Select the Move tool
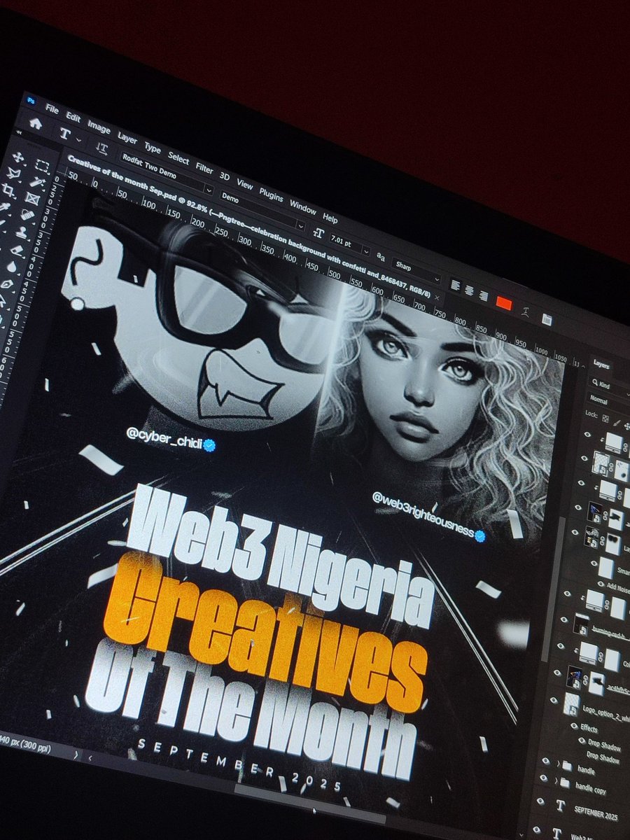Viewport: 630px width, 840px height. [x=18, y=157]
